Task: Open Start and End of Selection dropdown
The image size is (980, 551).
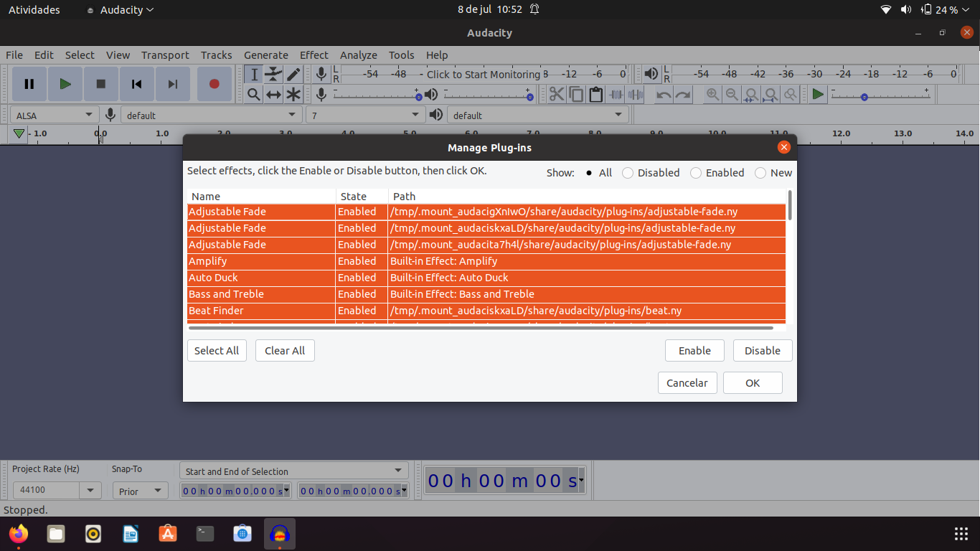Action: (293, 471)
